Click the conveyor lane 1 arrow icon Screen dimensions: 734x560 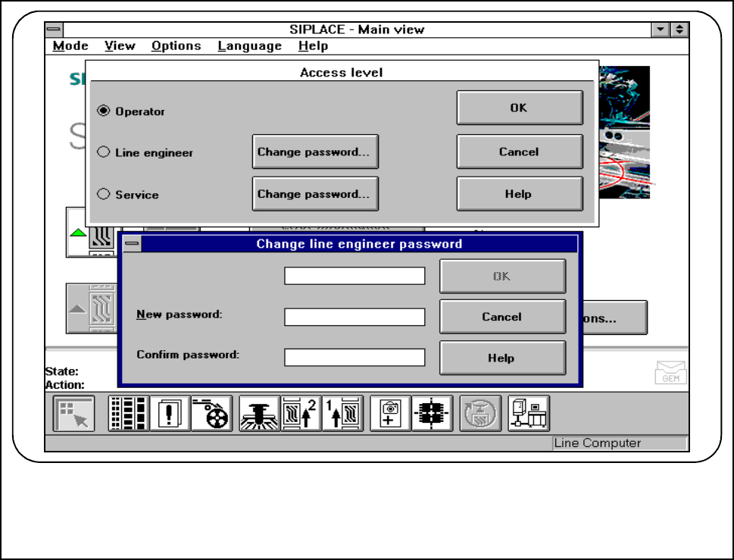pyautogui.click(x=342, y=414)
